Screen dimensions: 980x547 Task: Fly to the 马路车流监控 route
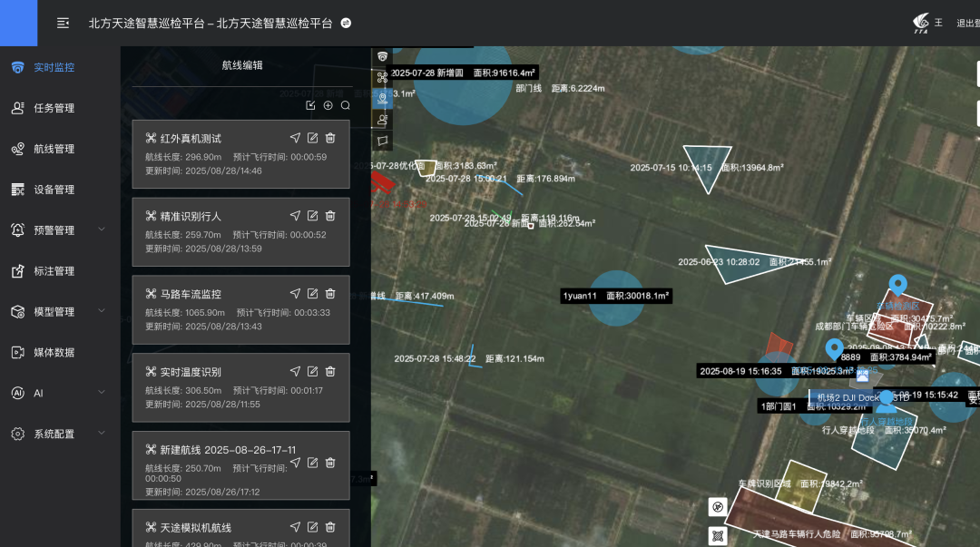[x=295, y=294]
